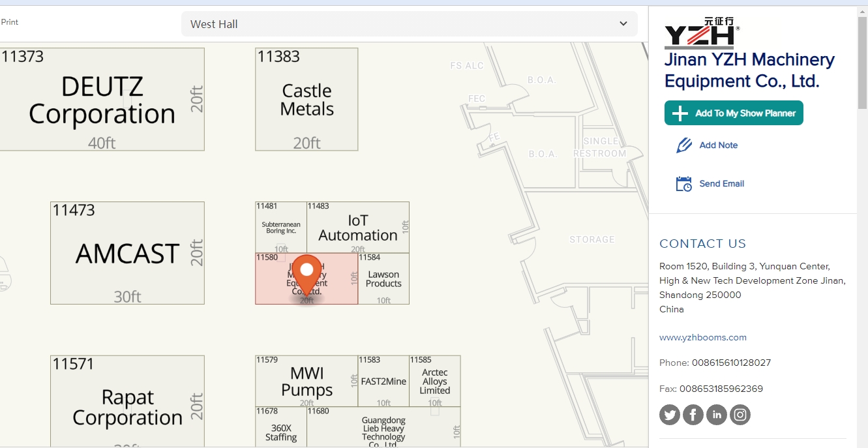This screenshot has width=868, height=448.
Task: Click the YZH company logo
Action: (702, 33)
